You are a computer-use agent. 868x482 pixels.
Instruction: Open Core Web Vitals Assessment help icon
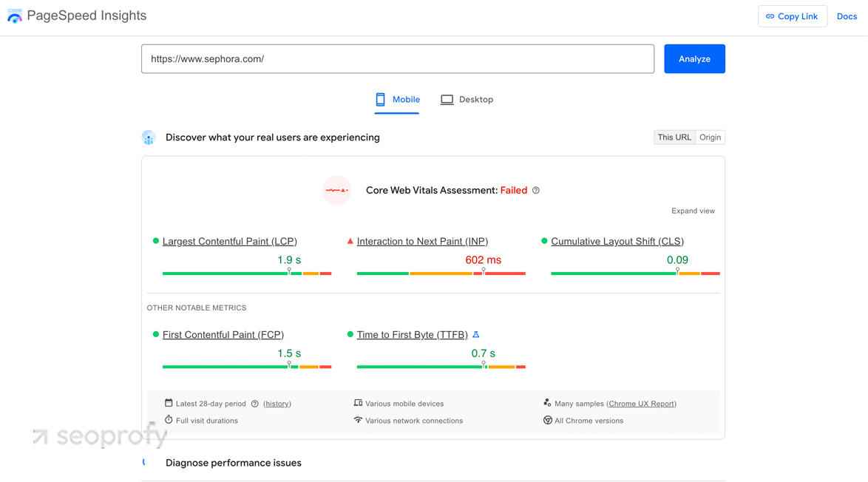[536, 191]
